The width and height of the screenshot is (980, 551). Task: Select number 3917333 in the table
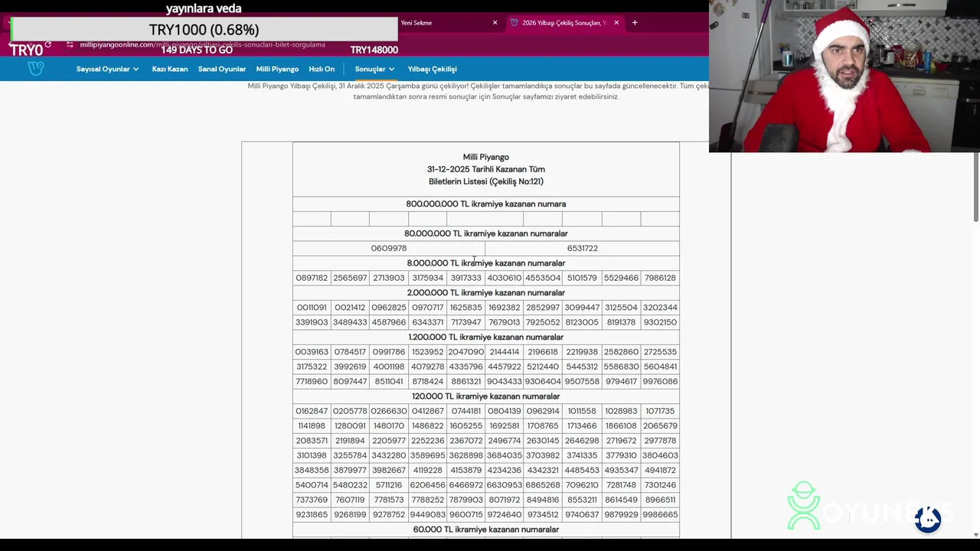pyautogui.click(x=465, y=278)
